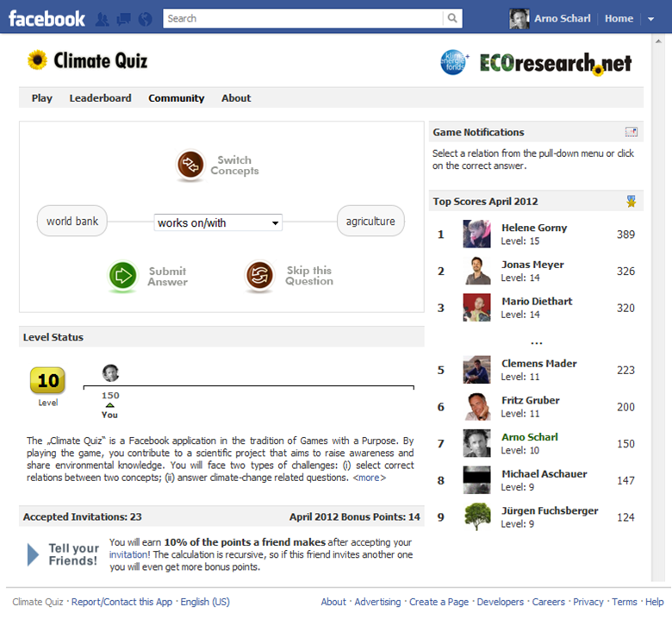Image resolution: width=672 pixels, height=619 pixels.
Task: Click the 'agriculture' concept bubble
Action: (370, 221)
